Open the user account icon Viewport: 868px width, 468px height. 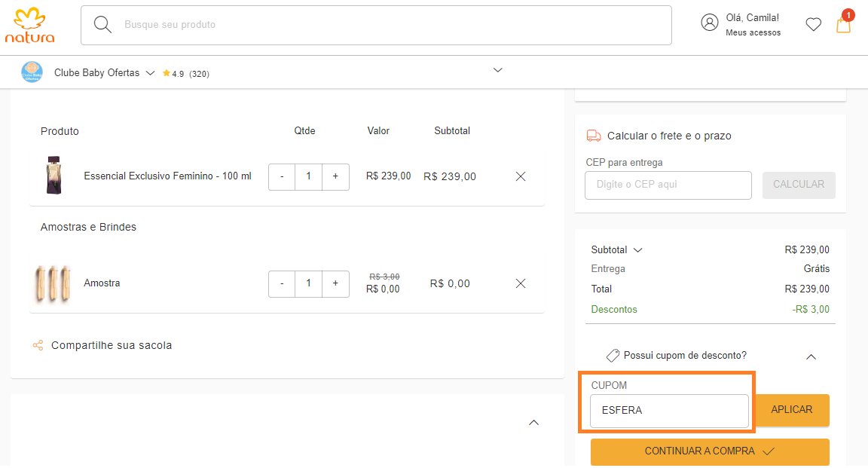(709, 23)
